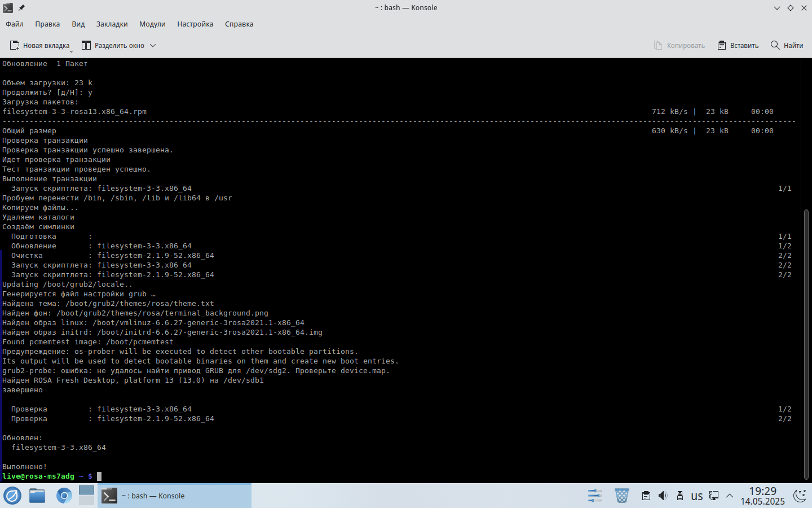Screen dimensions: 812x508
Task: Open the Настройка menu
Action: [195, 24]
